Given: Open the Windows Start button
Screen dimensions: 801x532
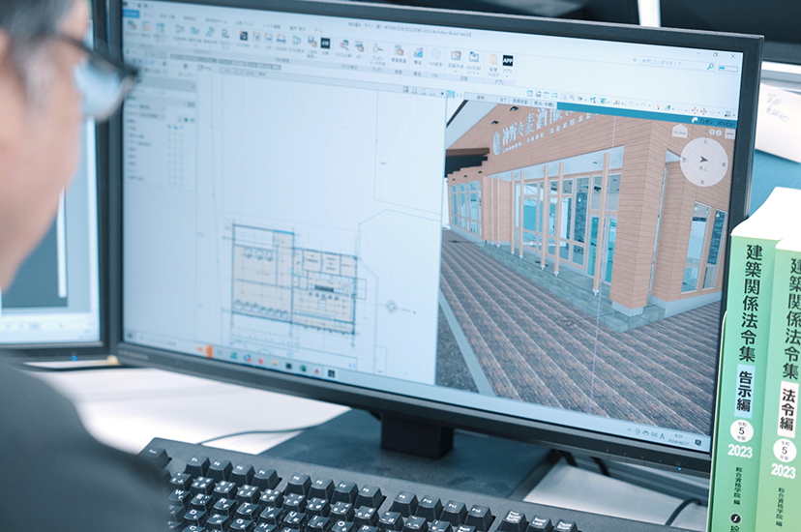Looking at the screenshot, I should click(131, 336).
